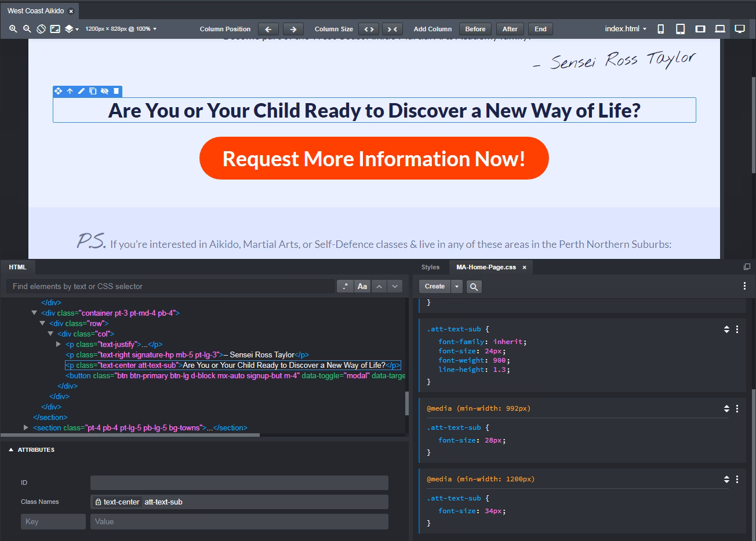Switch to the Styles tab
Image resolution: width=756 pixels, height=541 pixels.
(430, 267)
